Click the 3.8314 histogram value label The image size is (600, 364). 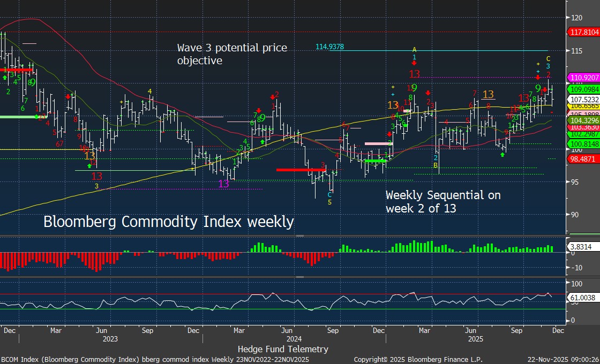tap(580, 247)
